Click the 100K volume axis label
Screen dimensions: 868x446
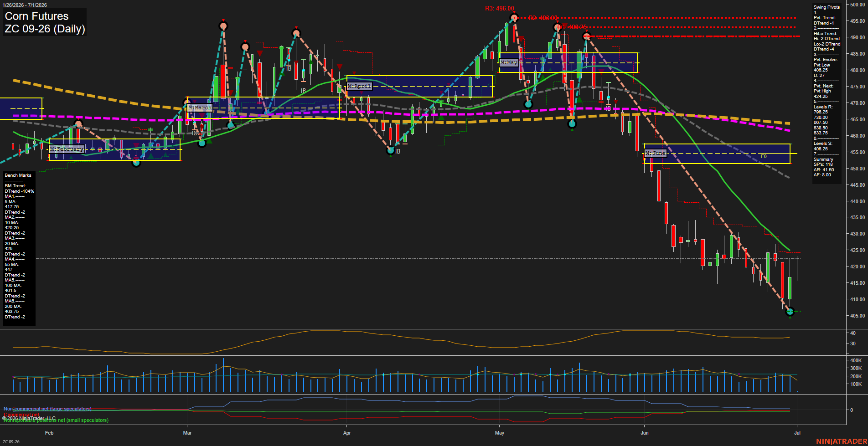coord(856,384)
